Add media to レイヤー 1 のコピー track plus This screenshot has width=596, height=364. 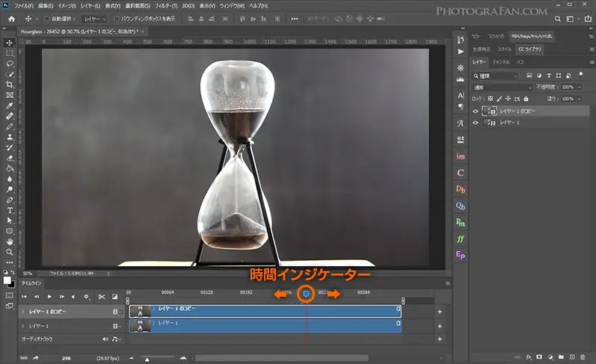(x=440, y=312)
